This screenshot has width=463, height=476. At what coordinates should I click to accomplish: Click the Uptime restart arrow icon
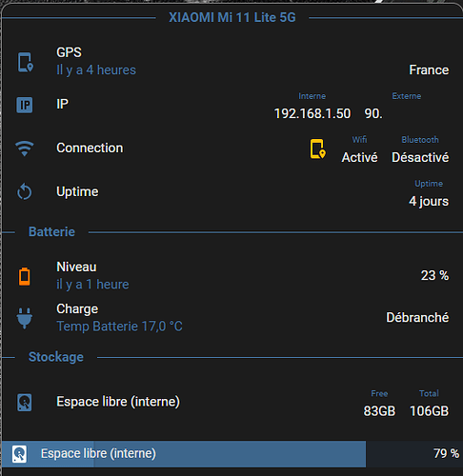coord(25,192)
